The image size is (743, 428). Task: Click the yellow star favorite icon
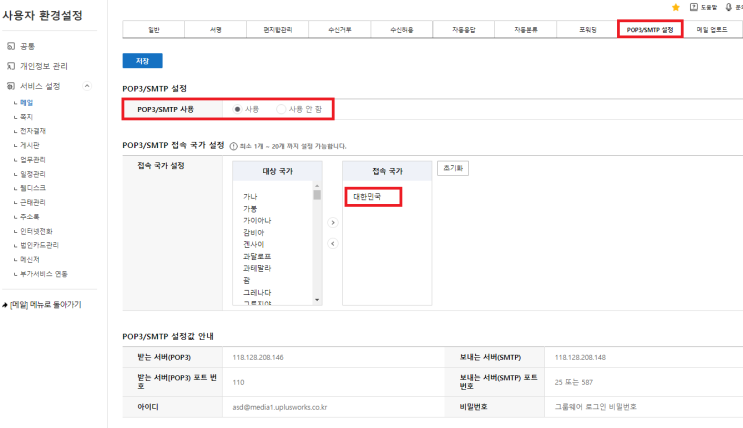676,7
